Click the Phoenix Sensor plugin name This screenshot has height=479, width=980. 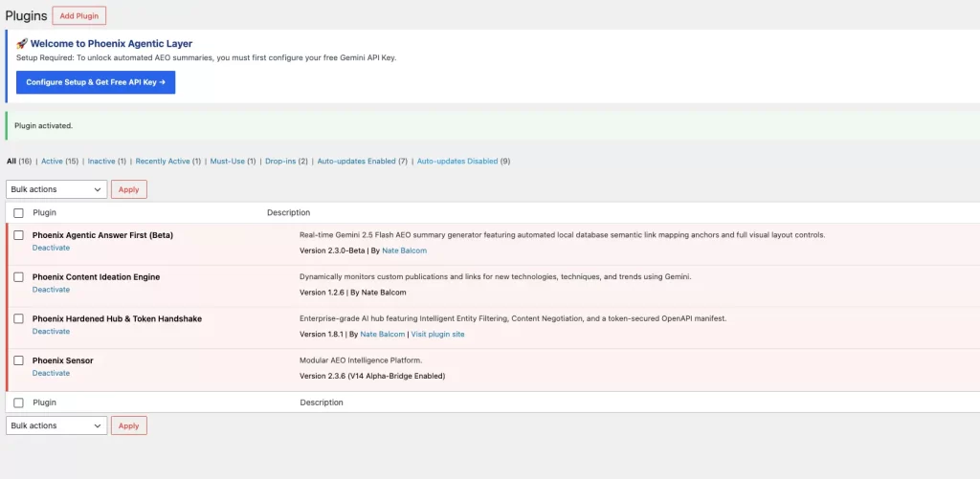coord(62,360)
